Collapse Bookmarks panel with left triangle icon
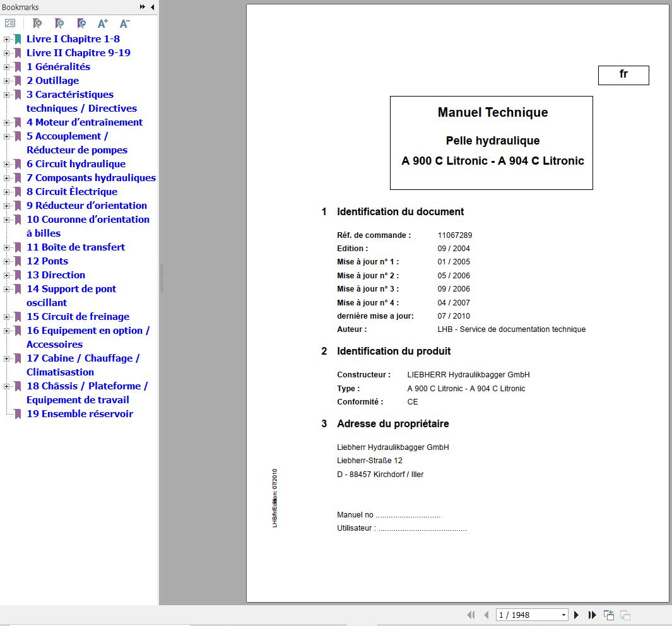 153,7
